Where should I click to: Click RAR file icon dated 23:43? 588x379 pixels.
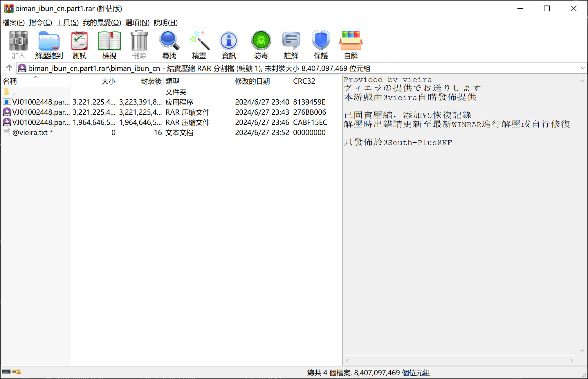coord(7,112)
